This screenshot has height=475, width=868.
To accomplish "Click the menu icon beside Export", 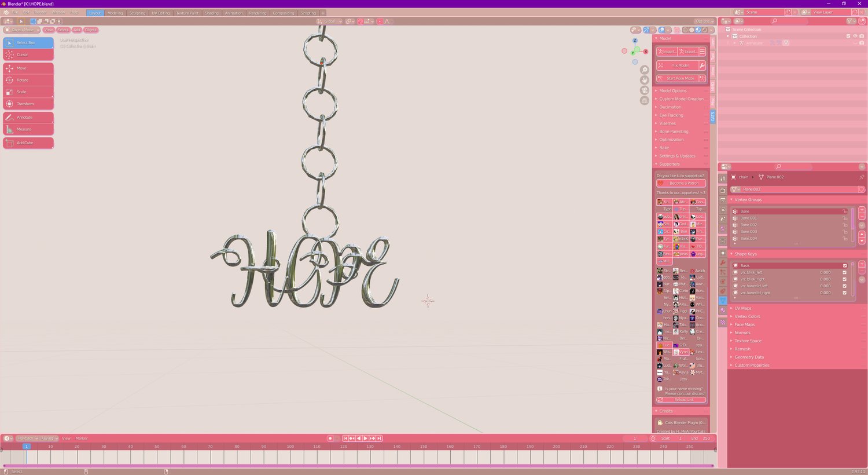I will coord(702,52).
